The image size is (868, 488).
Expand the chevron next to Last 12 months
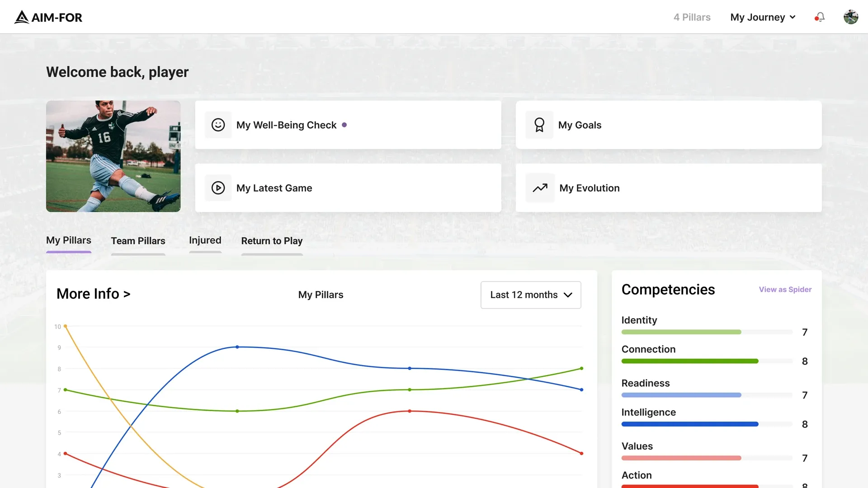(568, 295)
